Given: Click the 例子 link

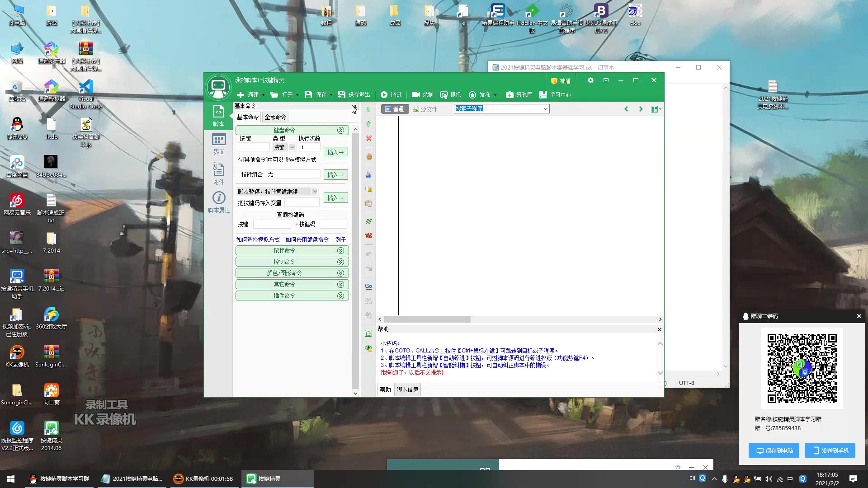Looking at the screenshot, I should pos(340,239).
